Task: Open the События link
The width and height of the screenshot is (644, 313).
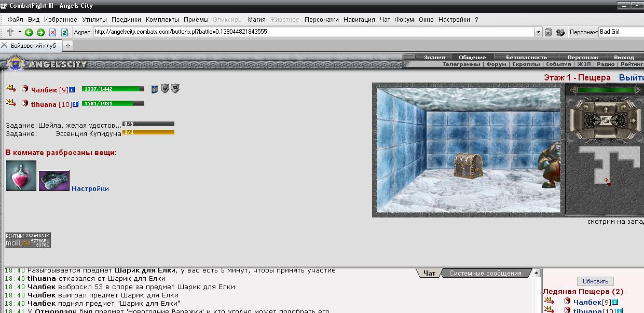Action: coord(558,64)
